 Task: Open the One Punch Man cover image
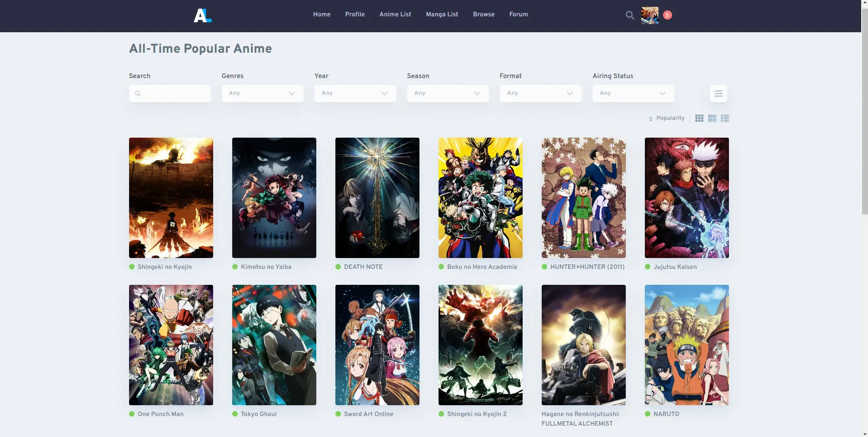[x=171, y=345]
